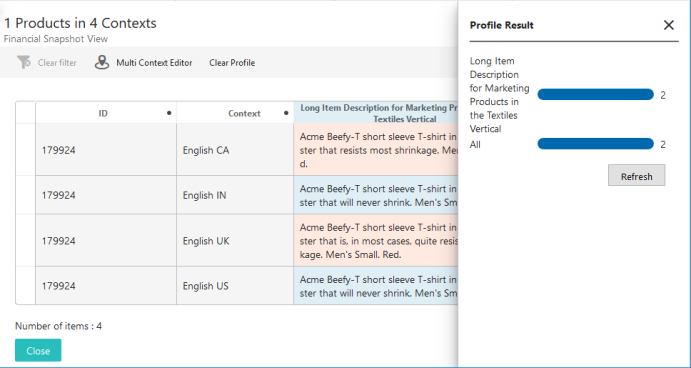Select the English US context cell

(235, 286)
